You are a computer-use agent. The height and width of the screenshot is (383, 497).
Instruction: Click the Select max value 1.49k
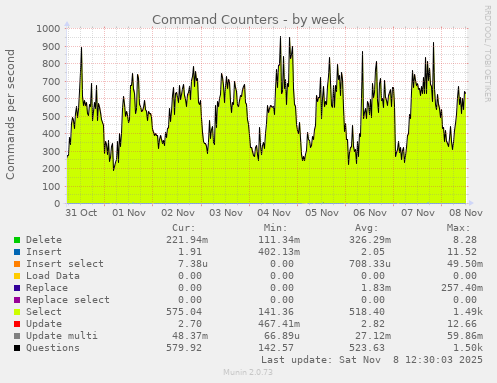point(468,312)
